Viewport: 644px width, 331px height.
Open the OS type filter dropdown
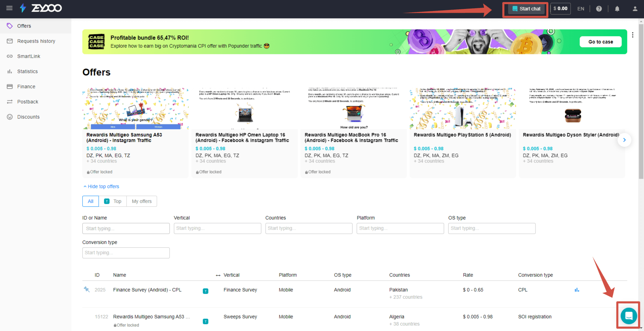(492, 228)
